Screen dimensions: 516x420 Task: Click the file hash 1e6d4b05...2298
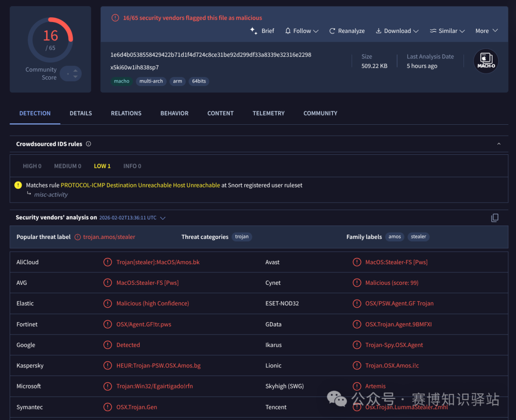pyautogui.click(x=211, y=54)
